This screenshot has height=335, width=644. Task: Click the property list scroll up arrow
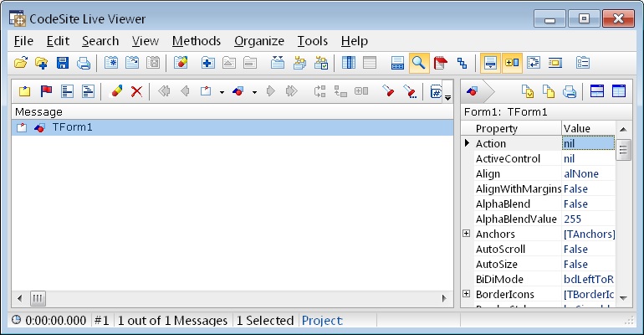coord(623,129)
